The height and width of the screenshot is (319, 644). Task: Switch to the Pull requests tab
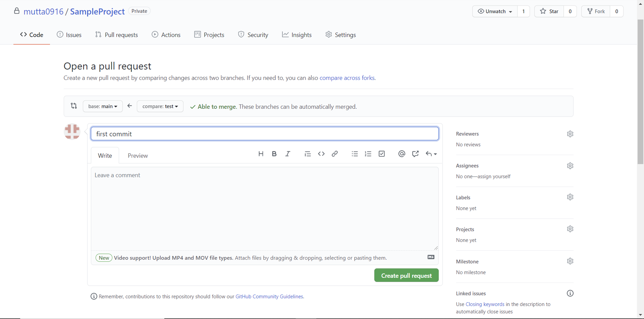coord(116,35)
